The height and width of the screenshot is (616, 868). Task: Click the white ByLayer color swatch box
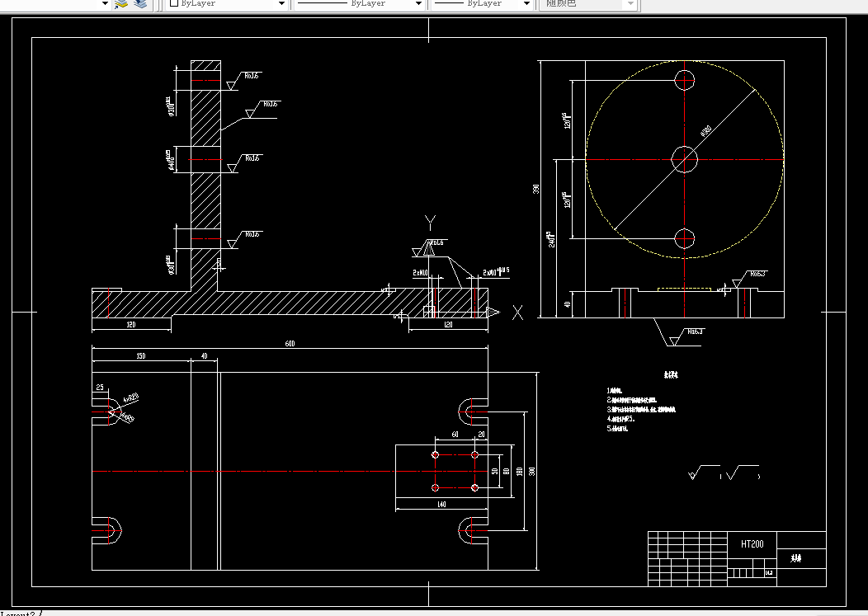coord(174,2)
